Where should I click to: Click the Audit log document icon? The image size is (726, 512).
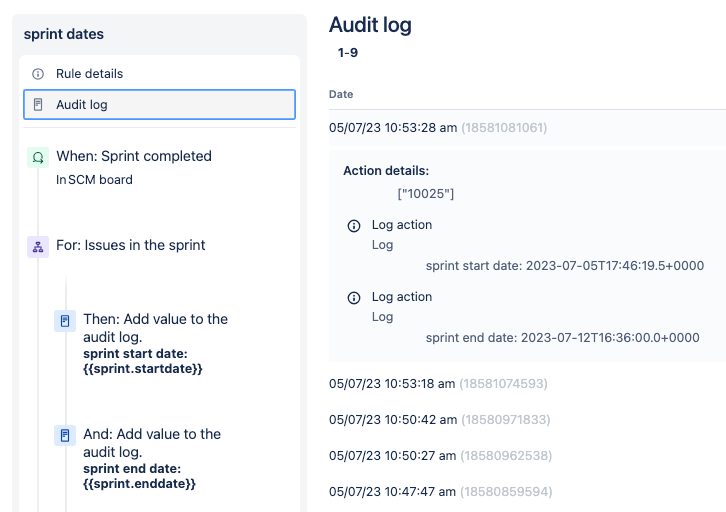(38, 105)
